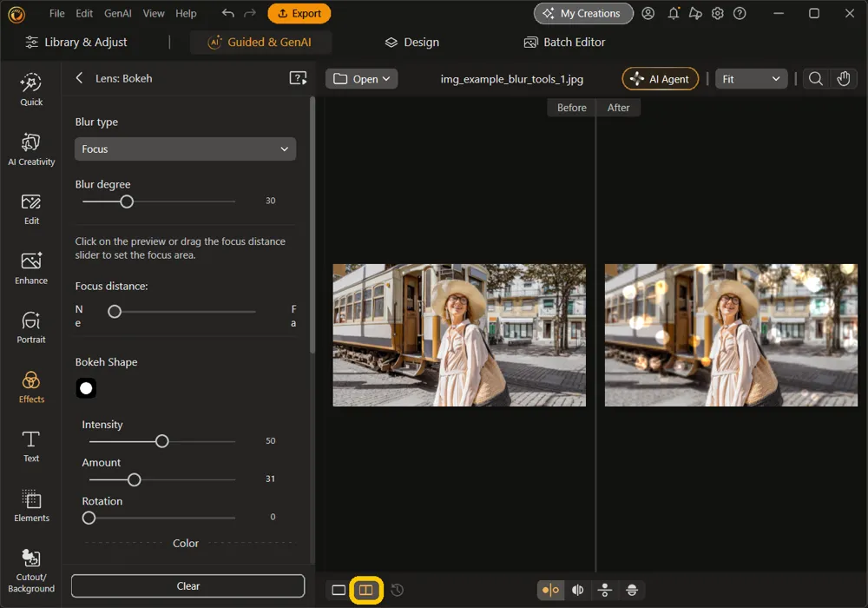Click the app logo icon
Viewport: 868px width, 608px height.
(16, 15)
